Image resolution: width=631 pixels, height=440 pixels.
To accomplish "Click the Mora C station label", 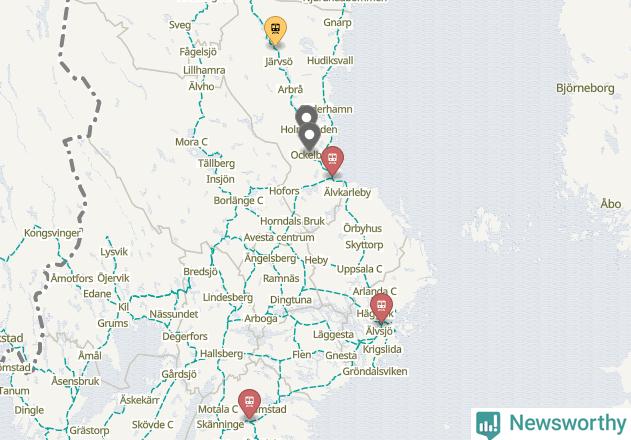I will tap(191, 142).
